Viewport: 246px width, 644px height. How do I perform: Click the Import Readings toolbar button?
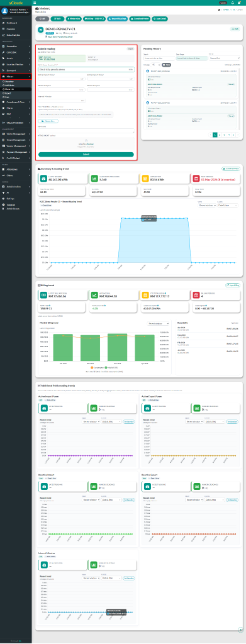point(118,19)
